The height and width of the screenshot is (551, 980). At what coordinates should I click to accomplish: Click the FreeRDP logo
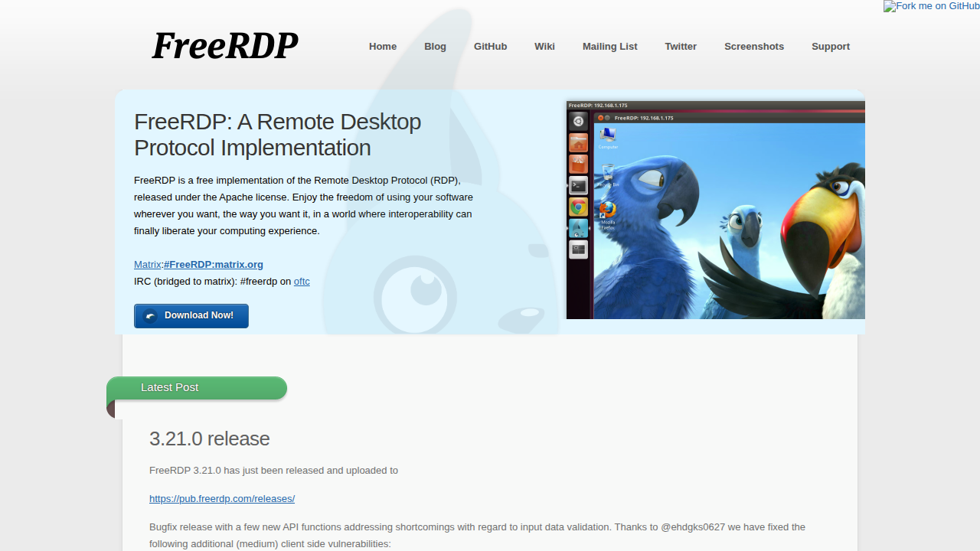click(x=224, y=45)
